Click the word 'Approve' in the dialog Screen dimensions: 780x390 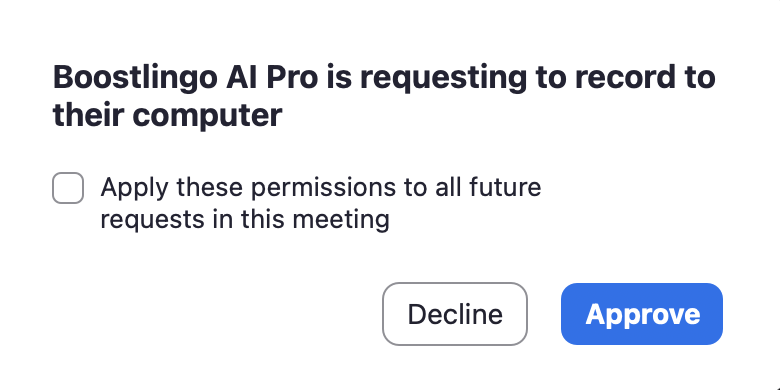coord(643,315)
